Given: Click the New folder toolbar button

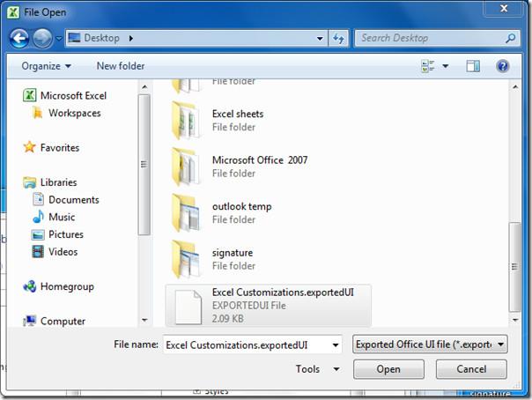Looking at the screenshot, I should click(121, 66).
